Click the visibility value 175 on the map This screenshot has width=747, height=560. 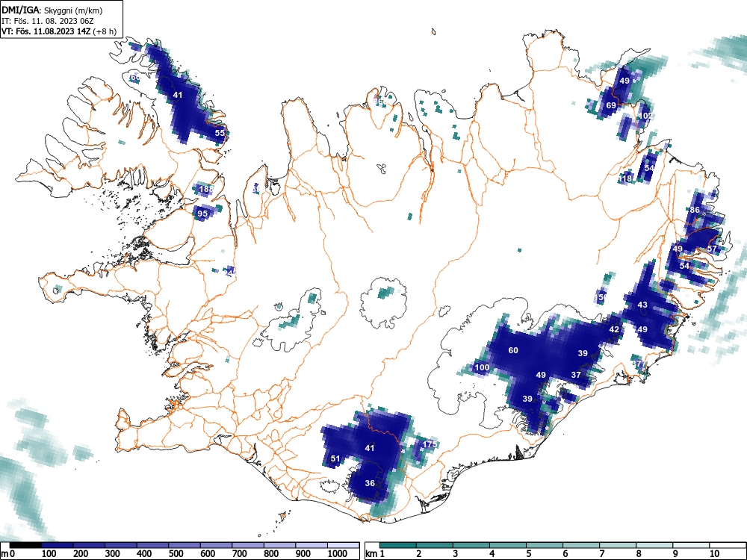[430, 444]
